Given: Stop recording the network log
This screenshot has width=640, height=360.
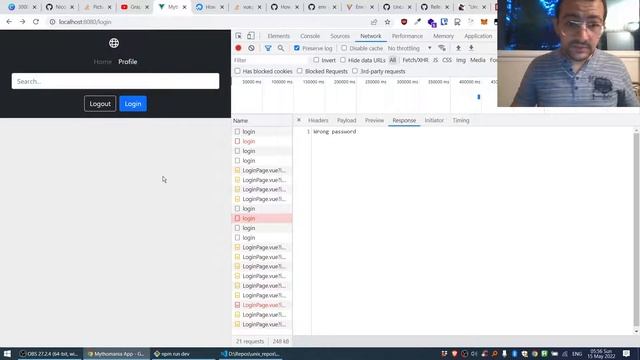Looking at the screenshot, I should pos(238,48).
